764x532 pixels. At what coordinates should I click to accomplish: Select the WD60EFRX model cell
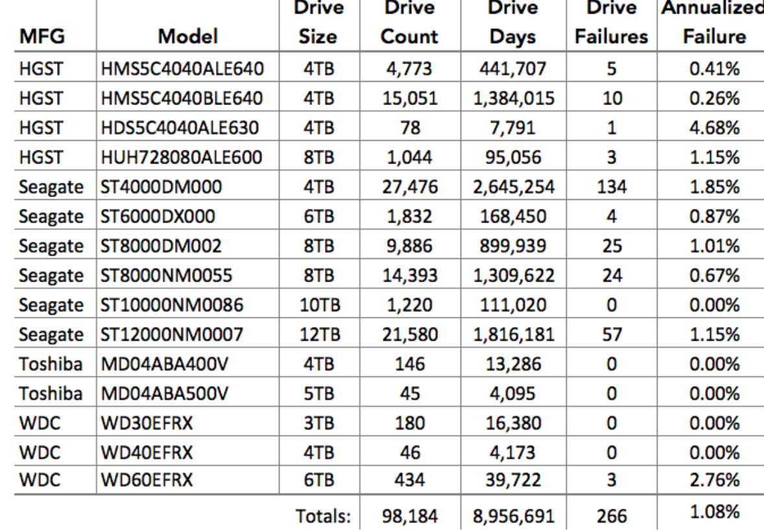(x=147, y=480)
